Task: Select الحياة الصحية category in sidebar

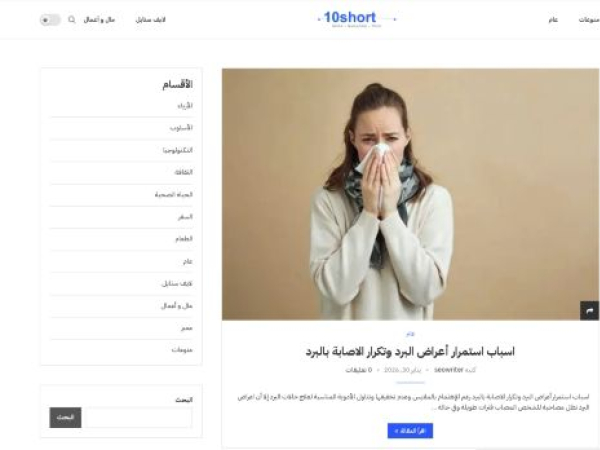Action: click(x=174, y=195)
